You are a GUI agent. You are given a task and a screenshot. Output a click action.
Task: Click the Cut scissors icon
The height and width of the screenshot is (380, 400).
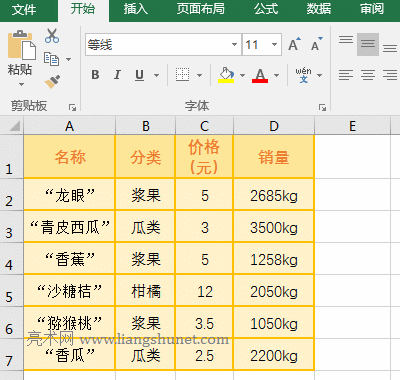[x=52, y=36]
